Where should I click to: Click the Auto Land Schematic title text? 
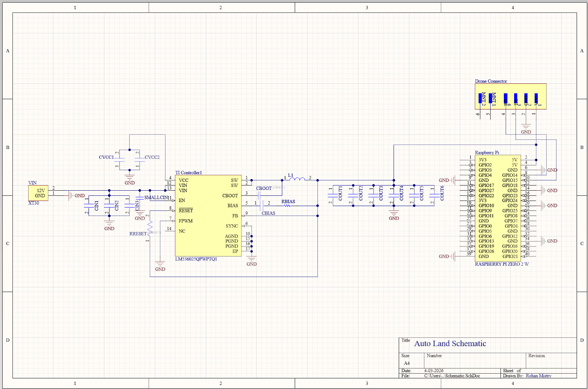point(450,343)
